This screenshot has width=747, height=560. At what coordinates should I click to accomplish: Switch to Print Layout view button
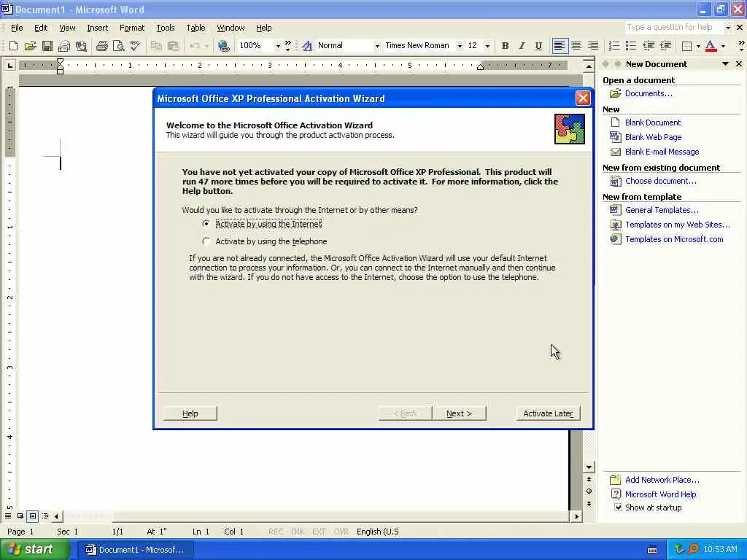(32, 516)
